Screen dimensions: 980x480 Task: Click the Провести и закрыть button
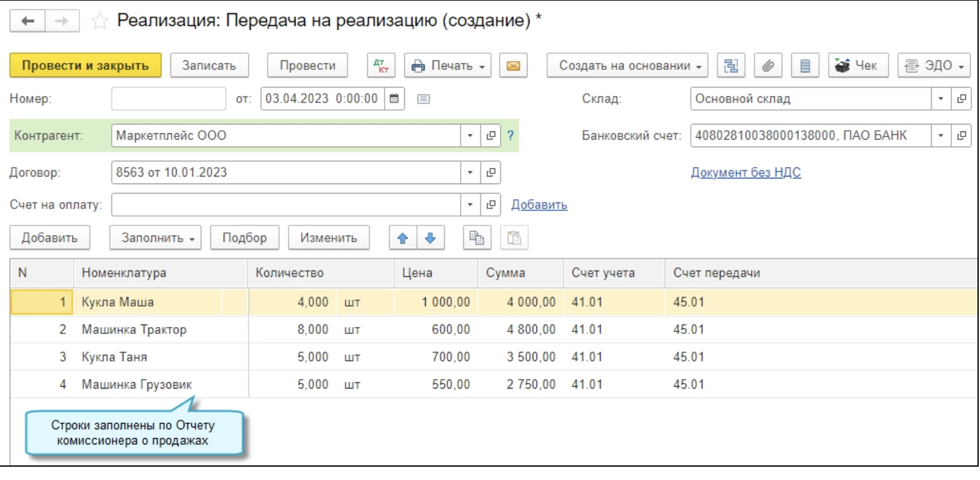[x=85, y=65]
